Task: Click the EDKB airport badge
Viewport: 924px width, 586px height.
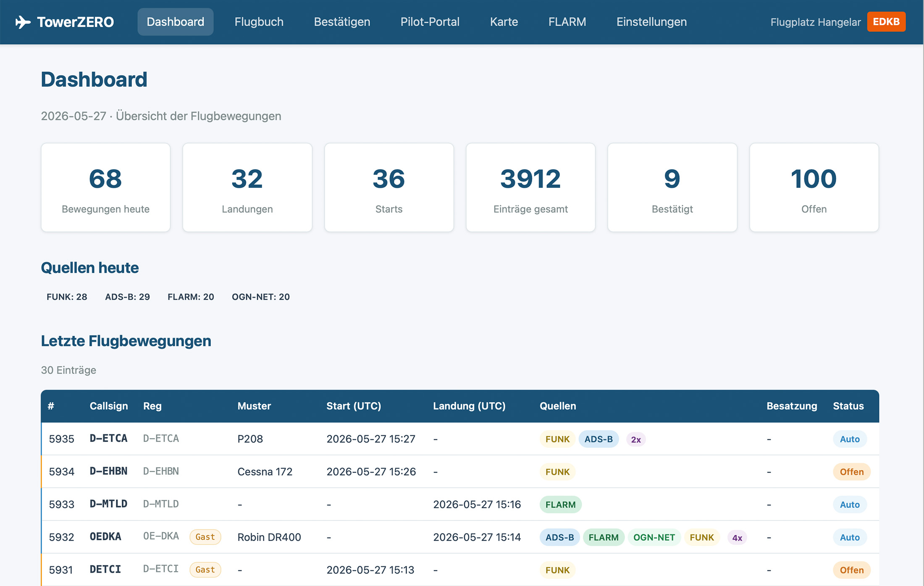Action: (886, 22)
